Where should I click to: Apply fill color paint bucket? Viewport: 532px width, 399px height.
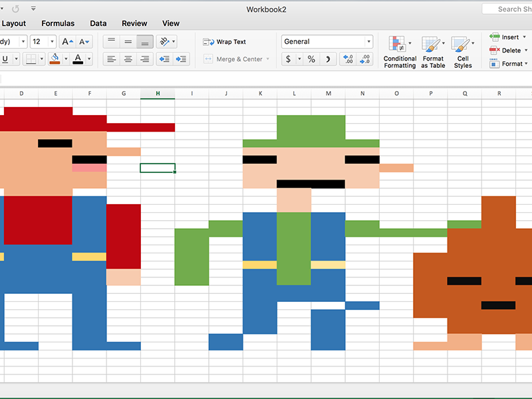point(55,59)
